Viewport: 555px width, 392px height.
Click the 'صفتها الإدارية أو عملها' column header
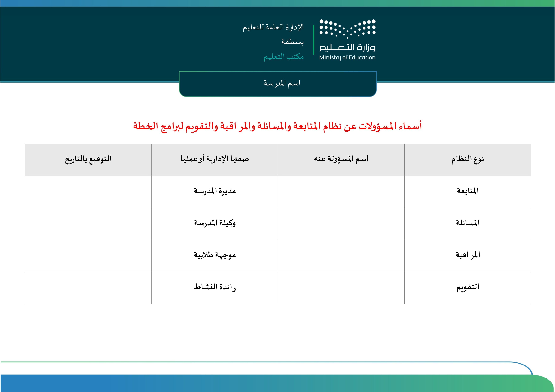click(215, 159)
